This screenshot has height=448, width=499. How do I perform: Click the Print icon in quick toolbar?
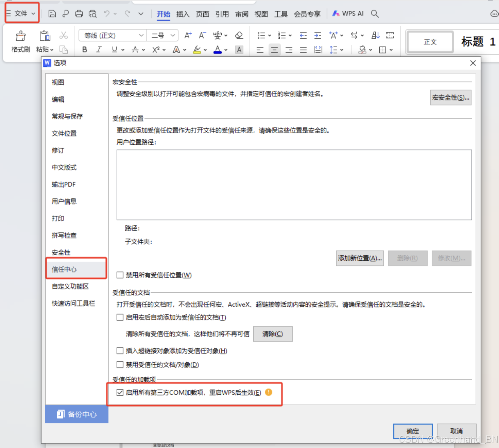79,14
